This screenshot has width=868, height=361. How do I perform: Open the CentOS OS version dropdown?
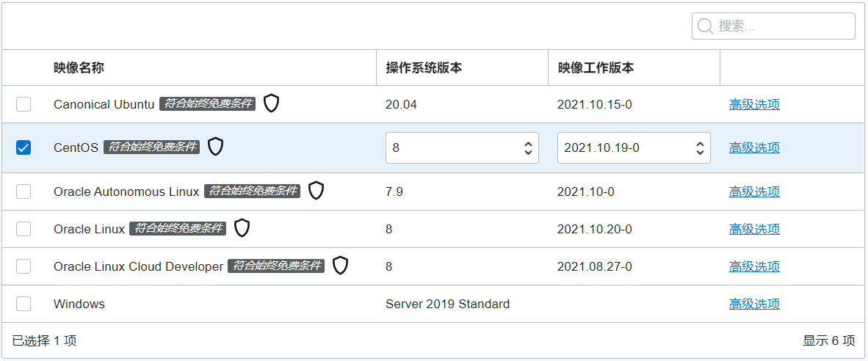pos(462,147)
